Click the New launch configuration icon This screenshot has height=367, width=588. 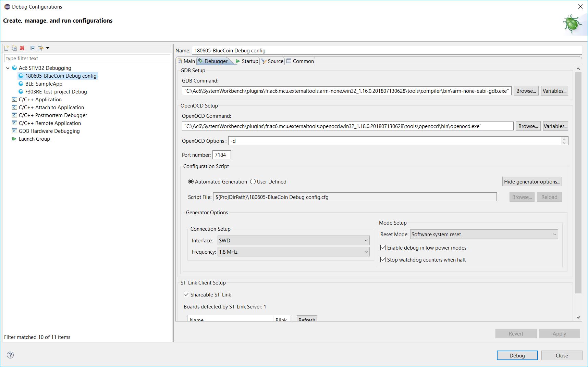tap(7, 48)
